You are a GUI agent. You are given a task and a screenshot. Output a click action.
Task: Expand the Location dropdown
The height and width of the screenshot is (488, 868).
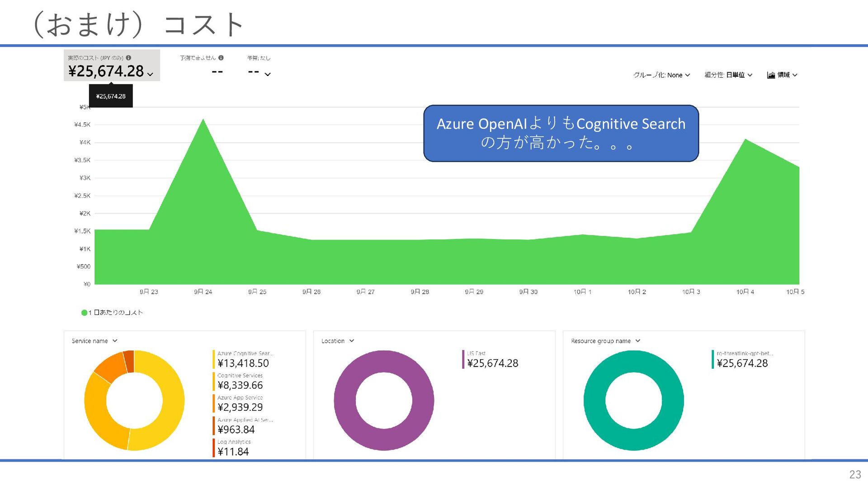pyautogui.click(x=338, y=341)
